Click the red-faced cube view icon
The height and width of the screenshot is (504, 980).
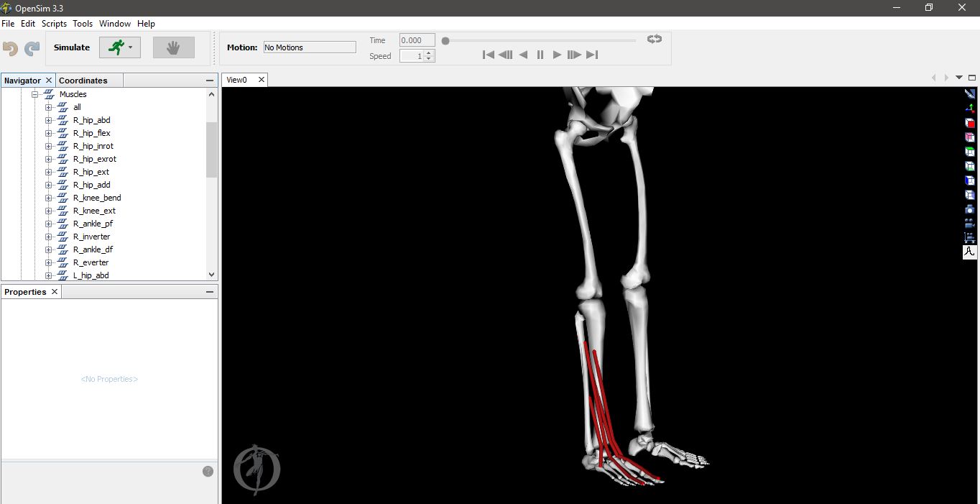[x=970, y=122]
